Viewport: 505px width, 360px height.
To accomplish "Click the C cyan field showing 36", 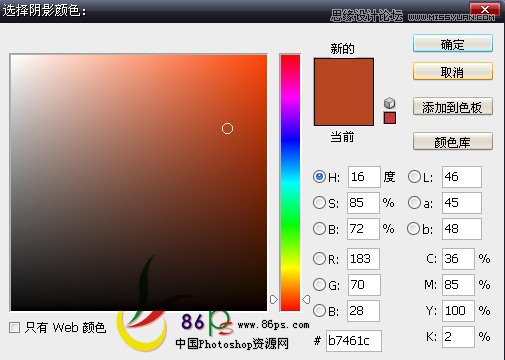I will [458, 259].
